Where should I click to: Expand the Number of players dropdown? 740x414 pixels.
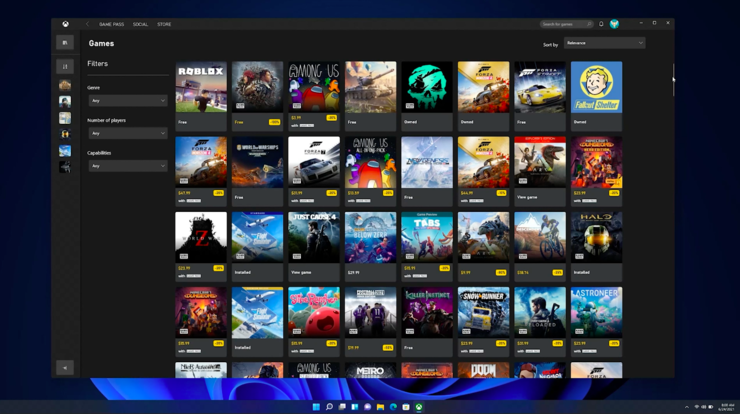point(127,133)
